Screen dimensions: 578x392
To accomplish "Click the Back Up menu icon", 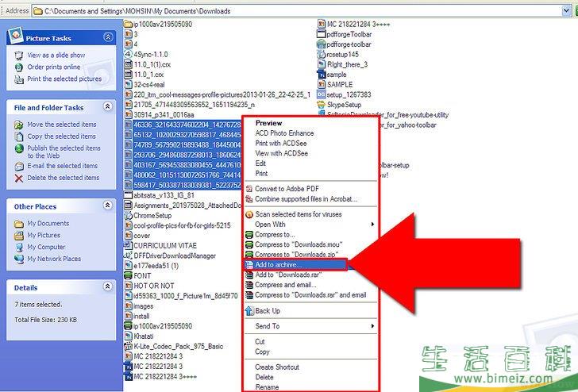I will tap(249, 310).
